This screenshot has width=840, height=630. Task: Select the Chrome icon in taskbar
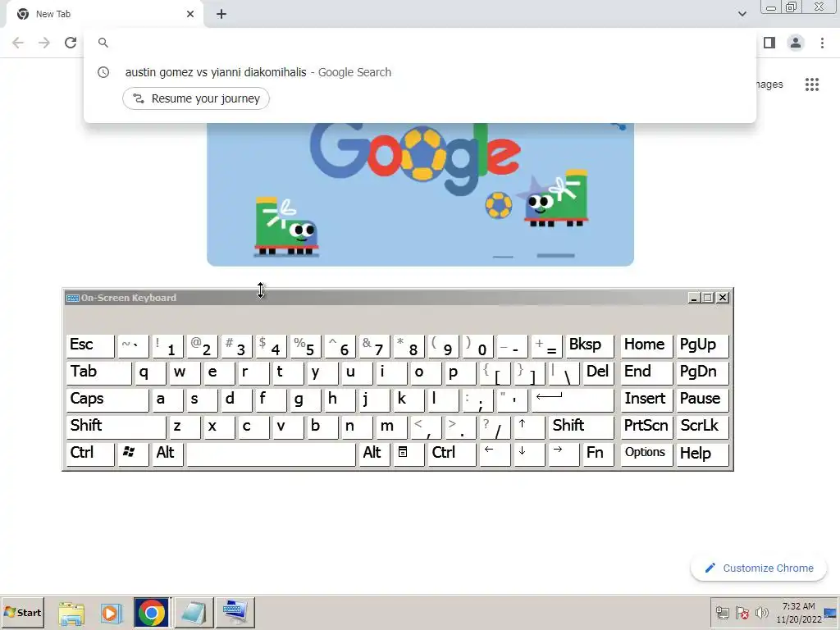(151, 612)
